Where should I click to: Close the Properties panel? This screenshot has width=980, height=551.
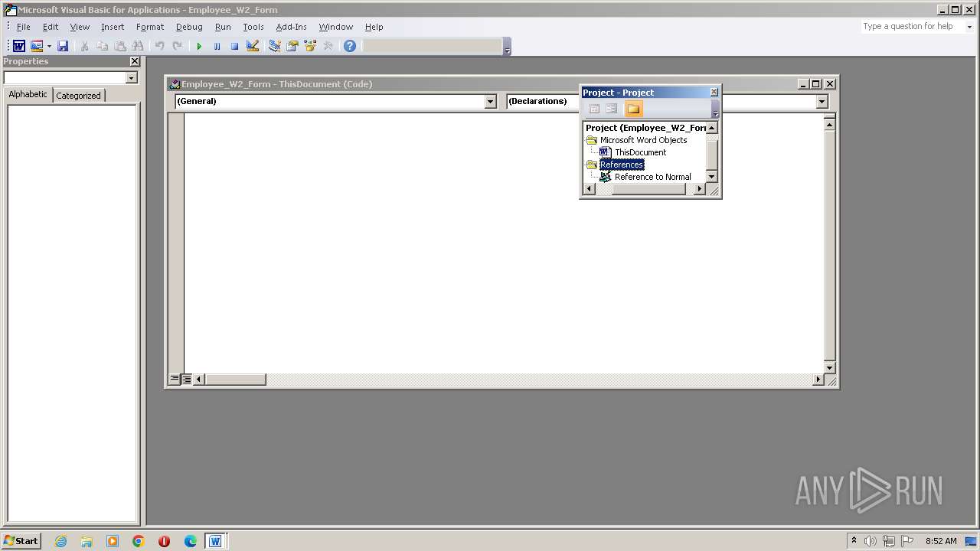136,61
